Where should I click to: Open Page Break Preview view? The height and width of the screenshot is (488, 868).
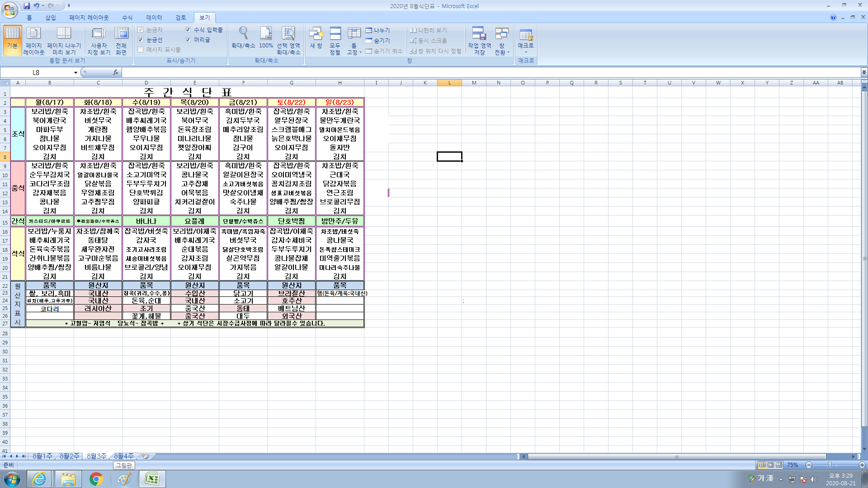tap(64, 40)
